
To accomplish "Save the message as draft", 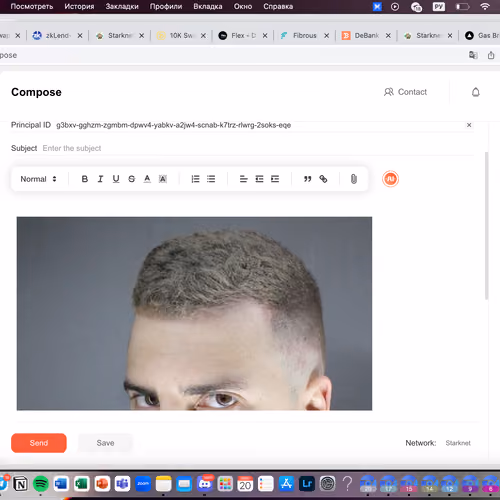I will 105,443.
